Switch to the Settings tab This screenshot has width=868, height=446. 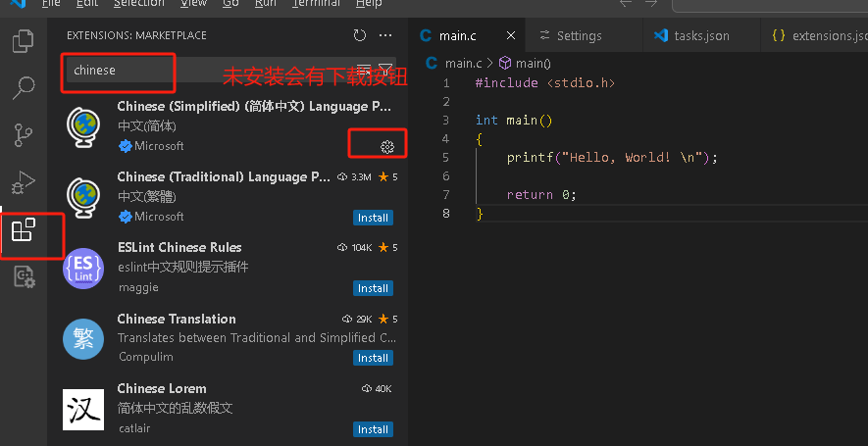584,36
